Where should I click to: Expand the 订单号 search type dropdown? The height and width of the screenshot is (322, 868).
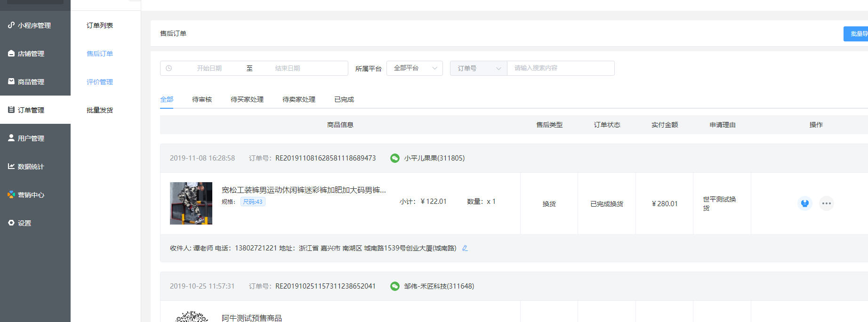tap(478, 68)
